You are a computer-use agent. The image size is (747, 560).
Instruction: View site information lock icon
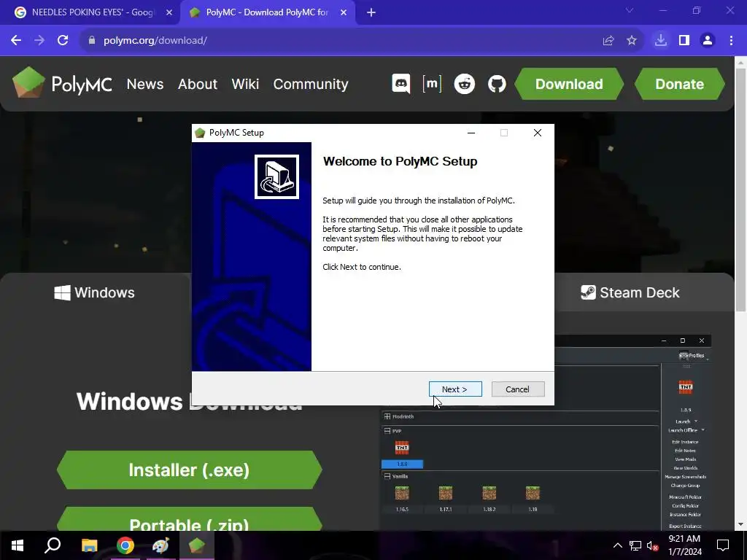tap(92, 41)
